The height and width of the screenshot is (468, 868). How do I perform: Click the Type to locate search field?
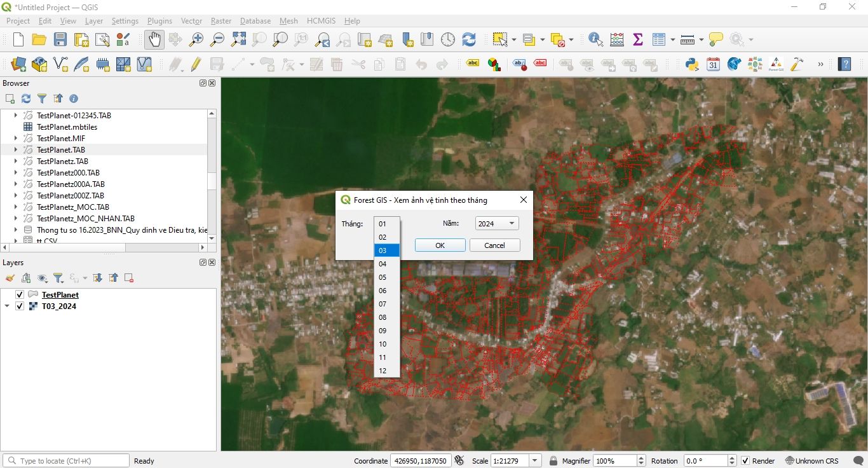click(70, 461)
